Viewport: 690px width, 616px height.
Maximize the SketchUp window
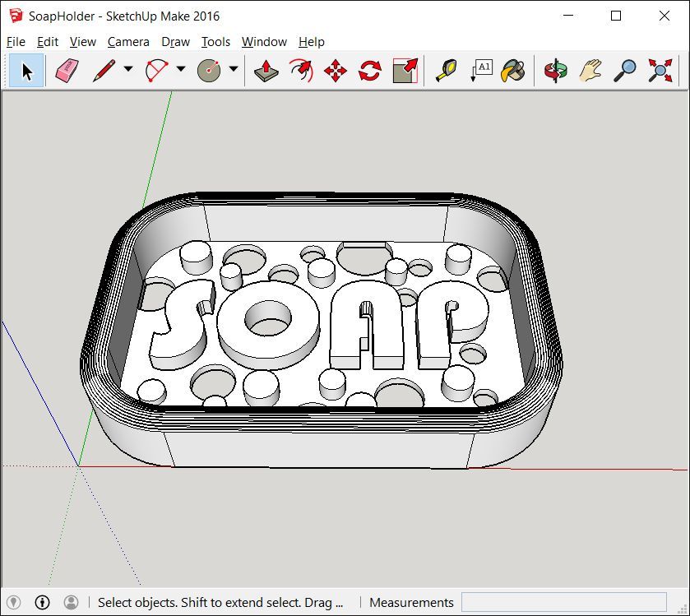pos(616,16)
